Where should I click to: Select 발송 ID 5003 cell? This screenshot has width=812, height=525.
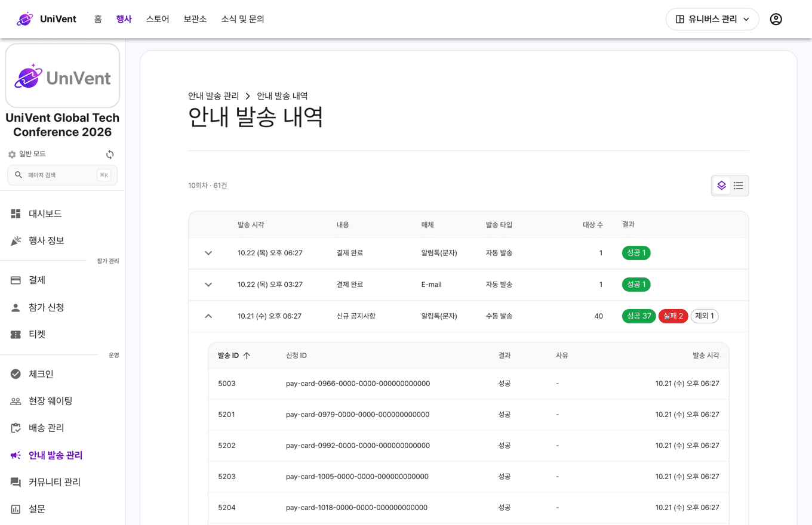(x=227, y=384)
